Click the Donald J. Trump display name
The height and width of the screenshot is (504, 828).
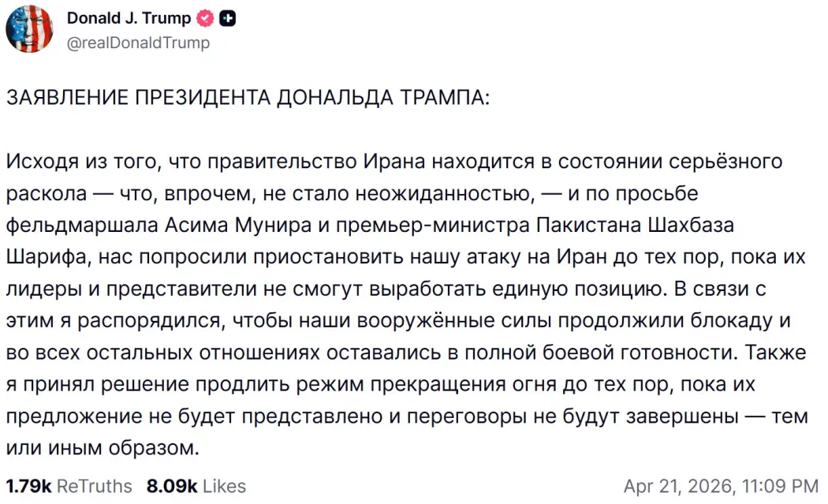[x=129, y=18]
